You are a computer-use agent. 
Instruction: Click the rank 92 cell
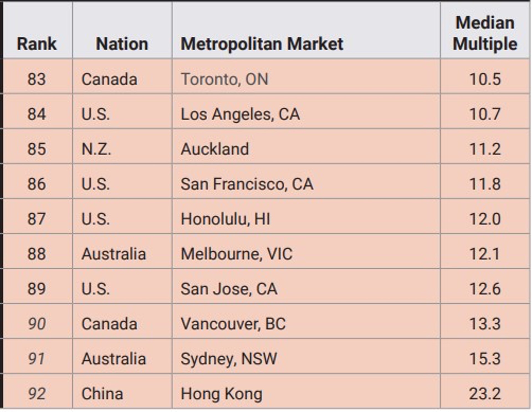point(37,393)
